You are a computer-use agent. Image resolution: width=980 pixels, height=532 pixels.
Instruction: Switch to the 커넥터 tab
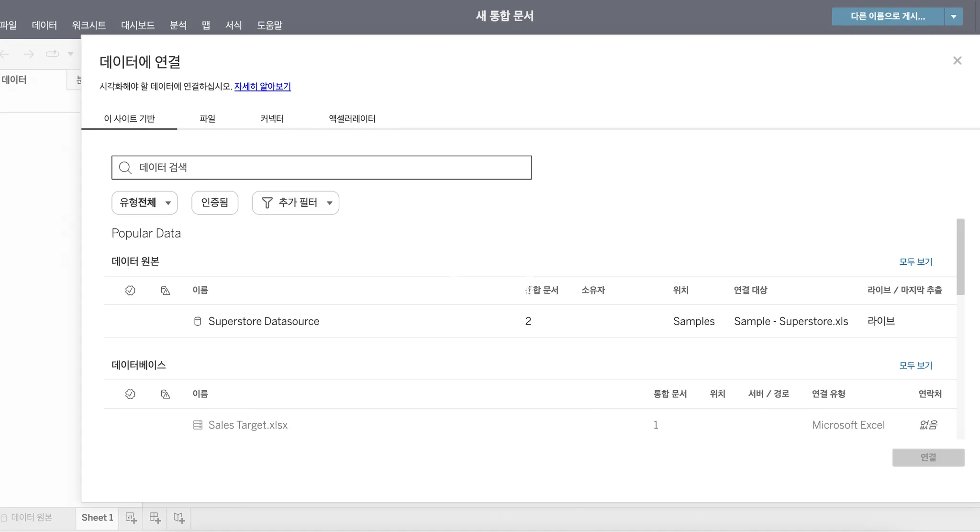click(x=272, y=118)
